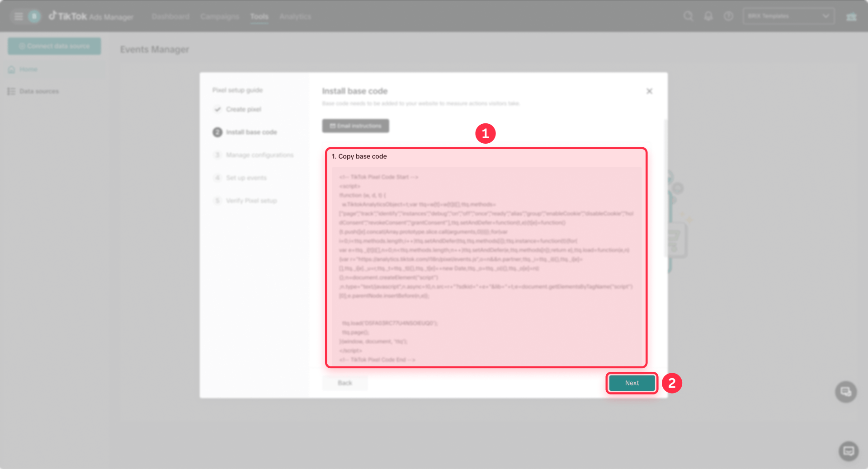Select the Set up events step
This screenshot has height=469, width=868.
coord(240,178)
